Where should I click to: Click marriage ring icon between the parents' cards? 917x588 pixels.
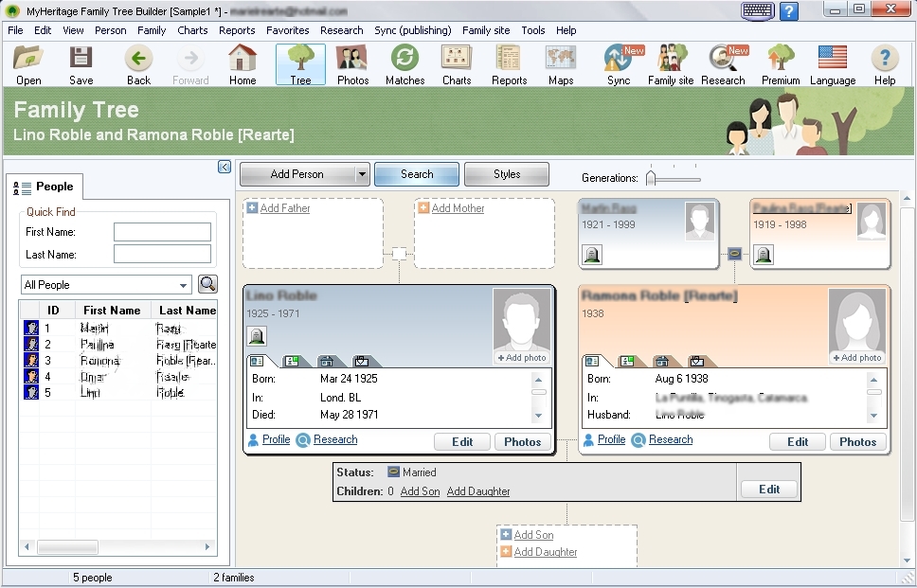coord(734,254)
